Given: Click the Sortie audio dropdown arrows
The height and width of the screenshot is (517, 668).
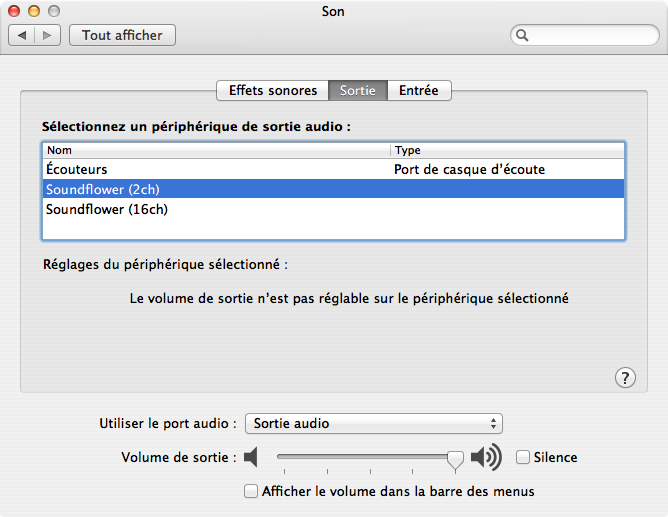Looking at the screenshot, I should (x=493, y=423).
